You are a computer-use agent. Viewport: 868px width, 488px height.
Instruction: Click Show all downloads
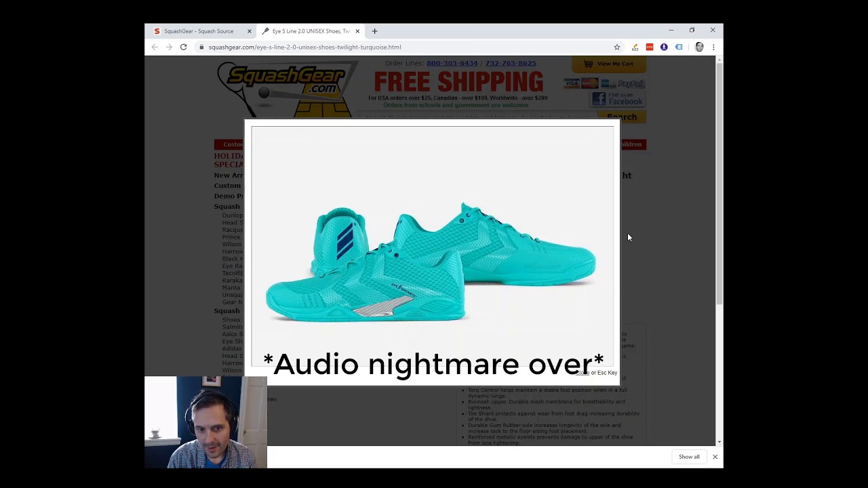pyautogui.click(x=689, y=457)
